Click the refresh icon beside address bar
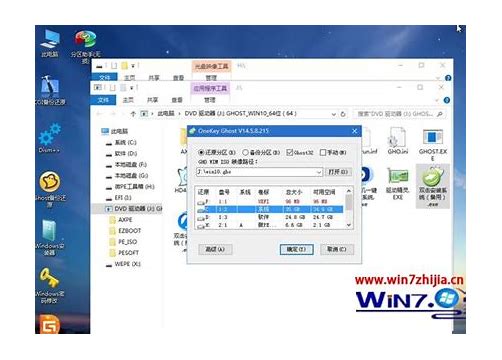The image size is (502, 360). (343, 114)
